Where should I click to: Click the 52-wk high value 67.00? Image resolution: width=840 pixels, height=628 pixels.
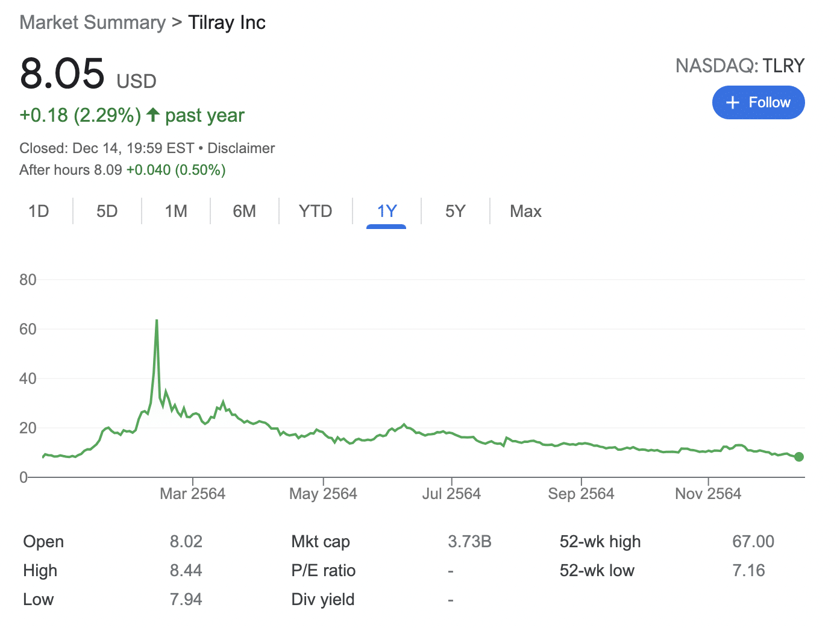coord(753,542)
